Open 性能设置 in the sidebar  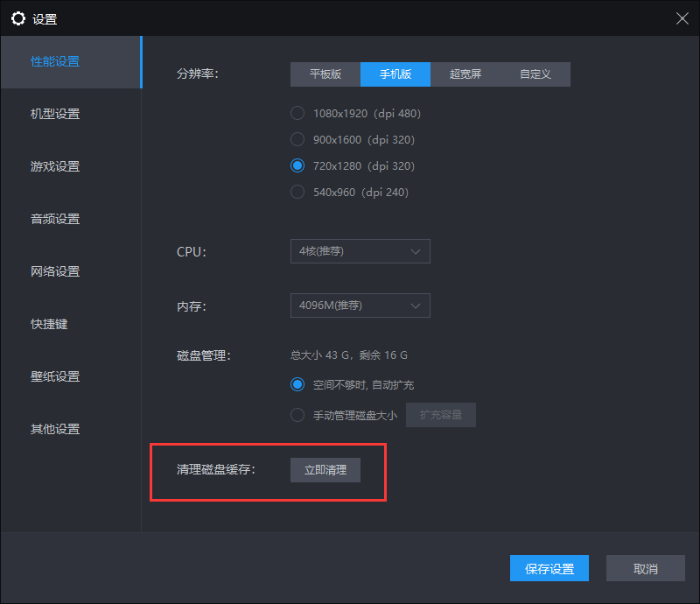(x=55, y=61)
